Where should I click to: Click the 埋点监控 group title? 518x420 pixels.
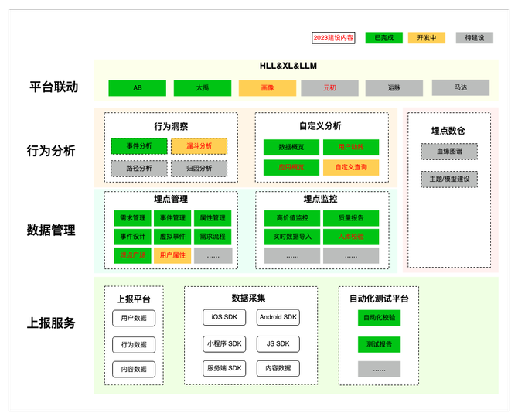pos(320,199)
